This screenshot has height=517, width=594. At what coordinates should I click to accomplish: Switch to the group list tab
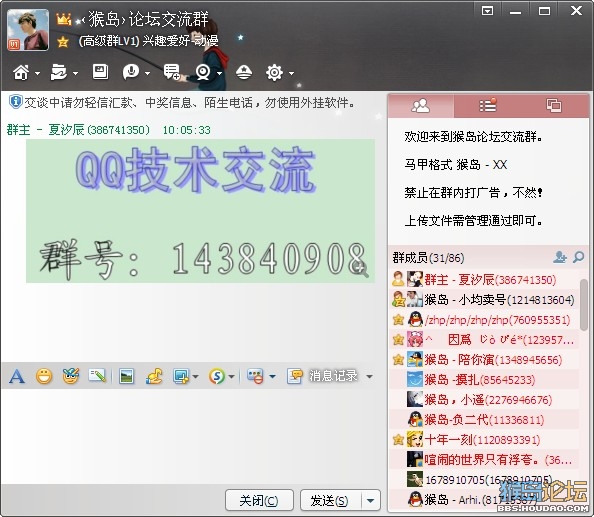coord(488,106)
